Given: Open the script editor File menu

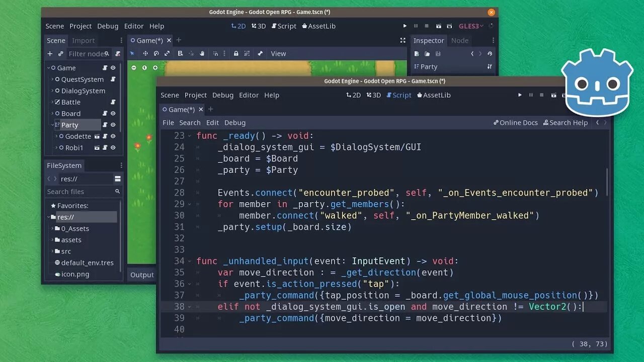Looking at the screenshot, I should tap(168, 123).
